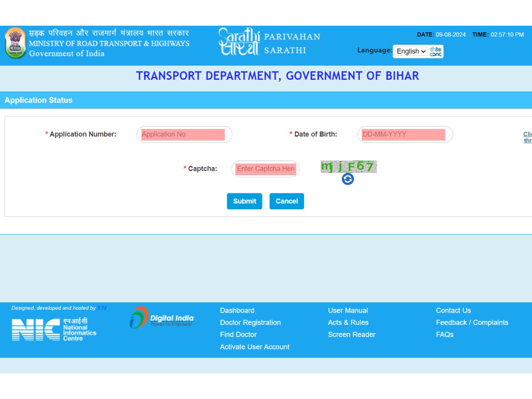
Task: Open Feedback / Complaints
Action: pos(472,322)
